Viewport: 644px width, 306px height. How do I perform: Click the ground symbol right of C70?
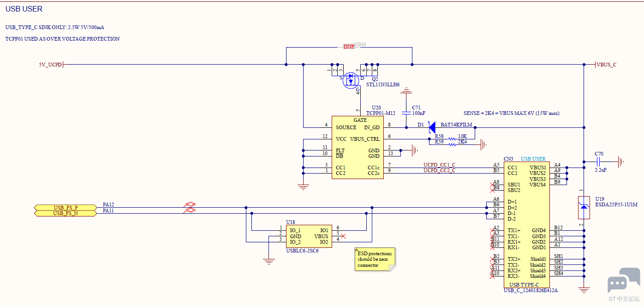tap(621, 162)
